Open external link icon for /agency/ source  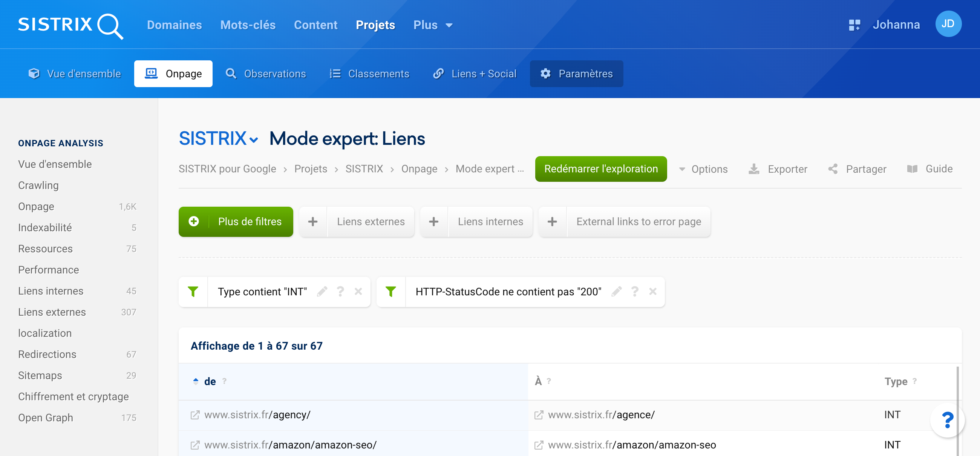[x=195, y=415]
